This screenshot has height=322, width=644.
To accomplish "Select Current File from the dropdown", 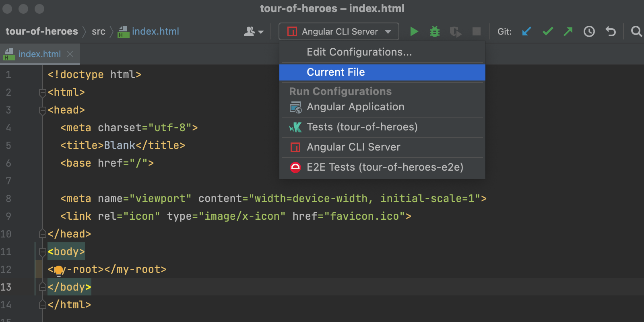I will point(336,72).
